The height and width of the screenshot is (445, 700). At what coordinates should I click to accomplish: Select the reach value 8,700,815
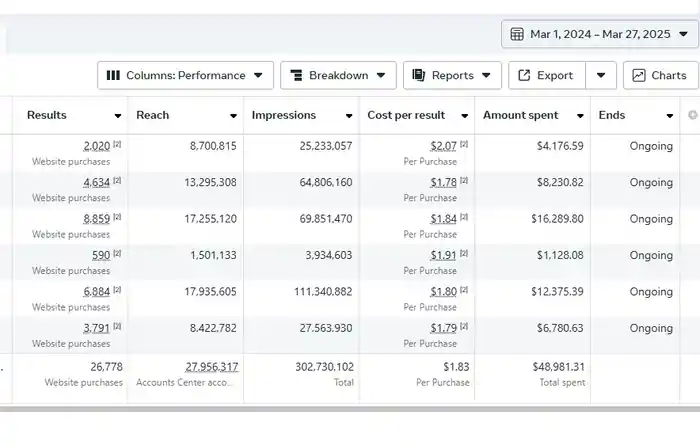[213, 146]
